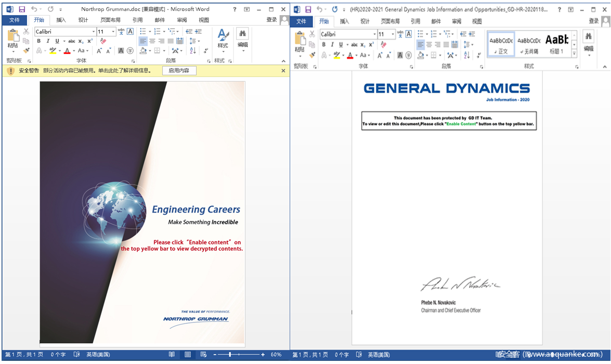Click Clear Formatting eraser icon in left window

(103, 41)
